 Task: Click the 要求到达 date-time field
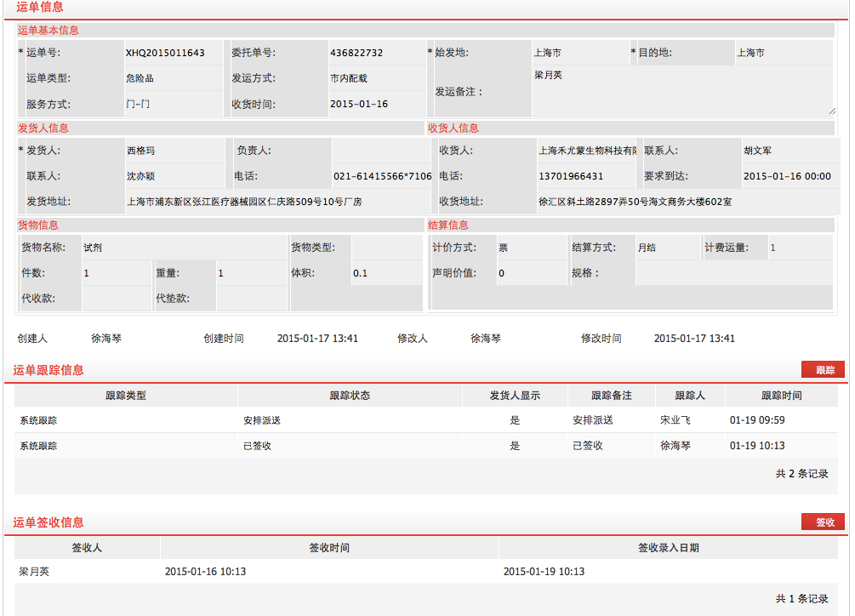(786, 176)
